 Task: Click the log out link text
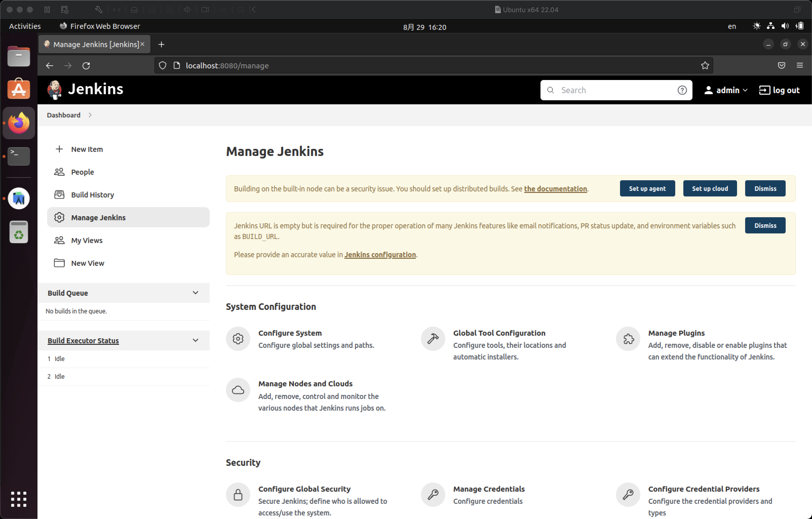(786, 90)
